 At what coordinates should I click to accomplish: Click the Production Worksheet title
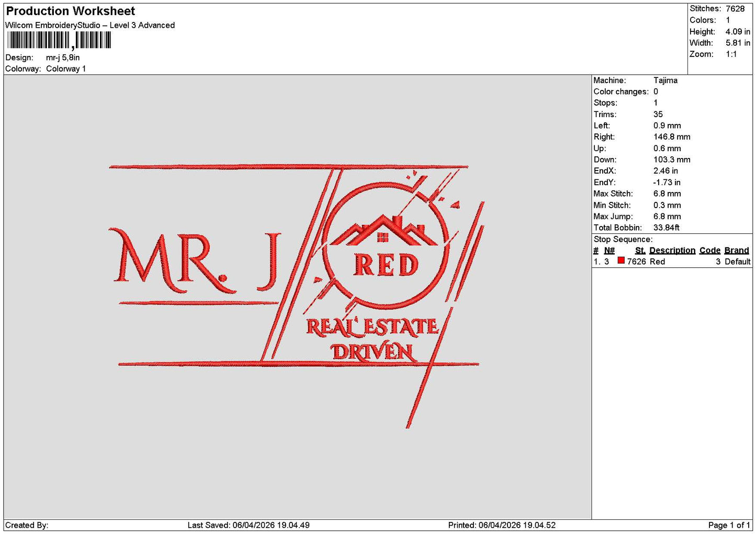coord(70,11)
